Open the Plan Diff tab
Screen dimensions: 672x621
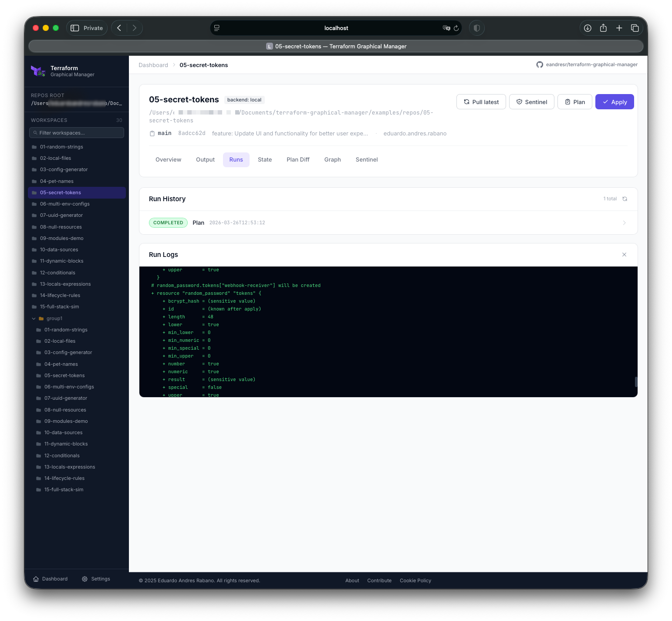click(x=298, y=160)
